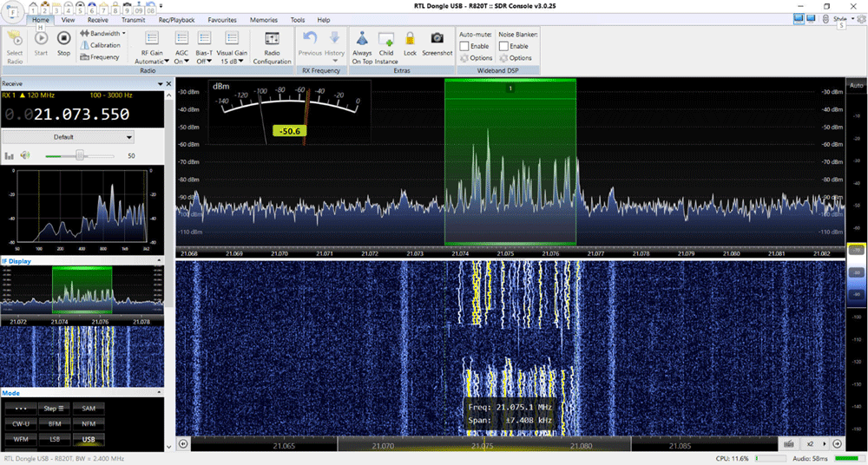Click the Auto button above the level scale
This screenshot has height=465, width=868.
point(856,85)
